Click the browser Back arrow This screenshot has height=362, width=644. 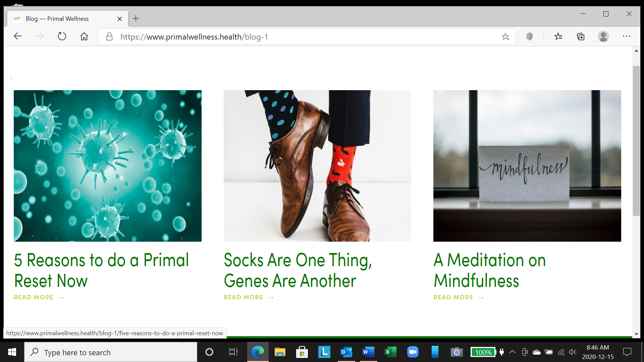18,36
